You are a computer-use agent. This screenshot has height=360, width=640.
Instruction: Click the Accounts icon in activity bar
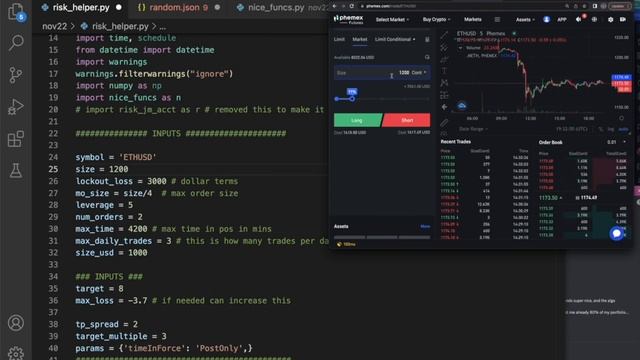click(x=16, y=323)
